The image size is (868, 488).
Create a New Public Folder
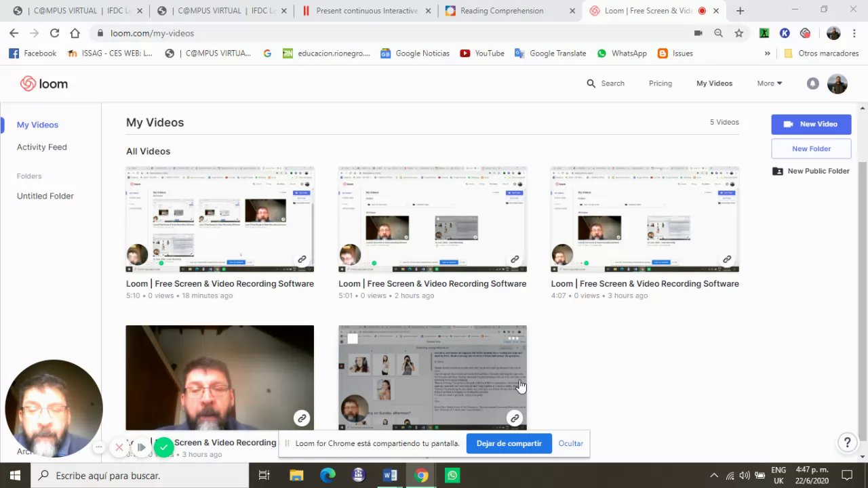pyautogui.click(x=810, y=171)
